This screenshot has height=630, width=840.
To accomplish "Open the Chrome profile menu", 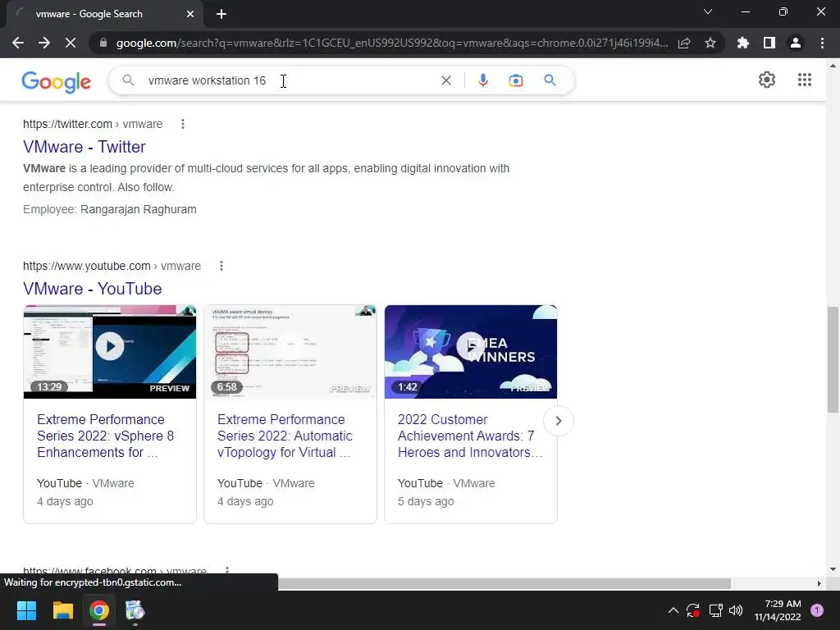I will tap(796, 43).
